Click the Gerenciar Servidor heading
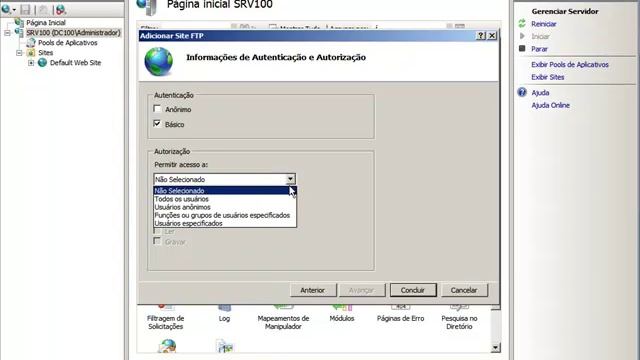Viewport: 640px width, 360px height. (x=565, y=11)
